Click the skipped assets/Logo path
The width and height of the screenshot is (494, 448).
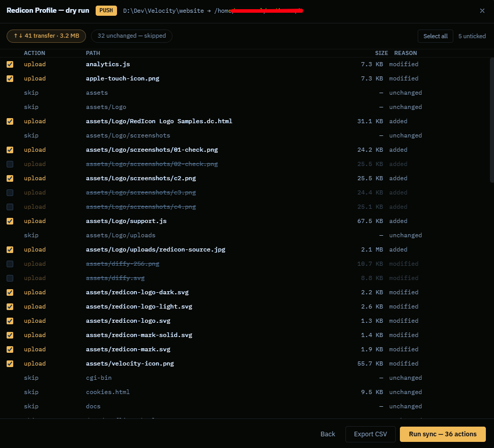[x=106, y=107]
